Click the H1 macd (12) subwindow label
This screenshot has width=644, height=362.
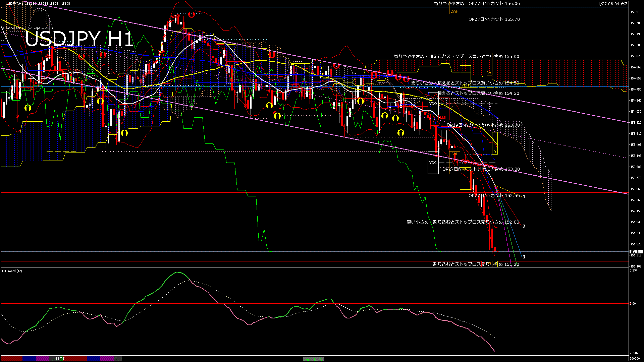coord(12,271)
